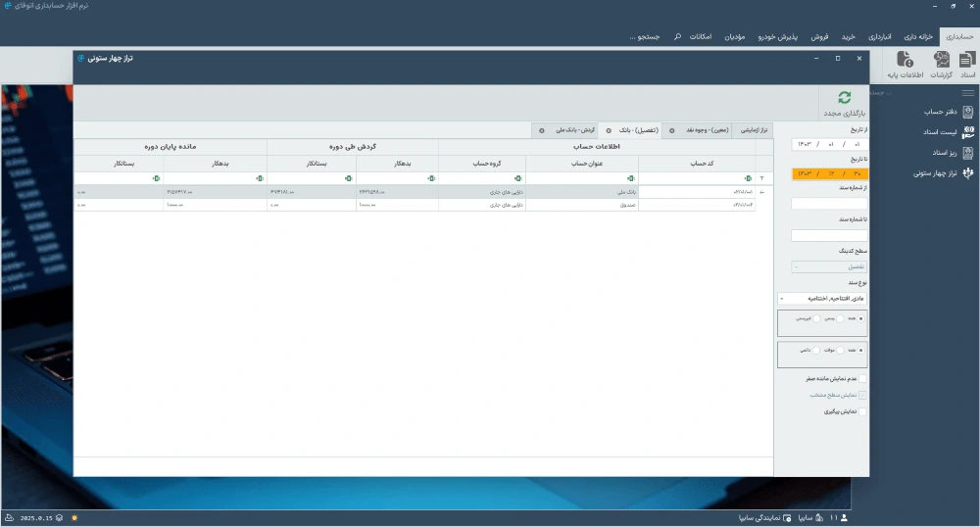Click filter icon in گردش طی دوره بدهکار column
This screenshot has height=527, width=980.
point(431,178)
